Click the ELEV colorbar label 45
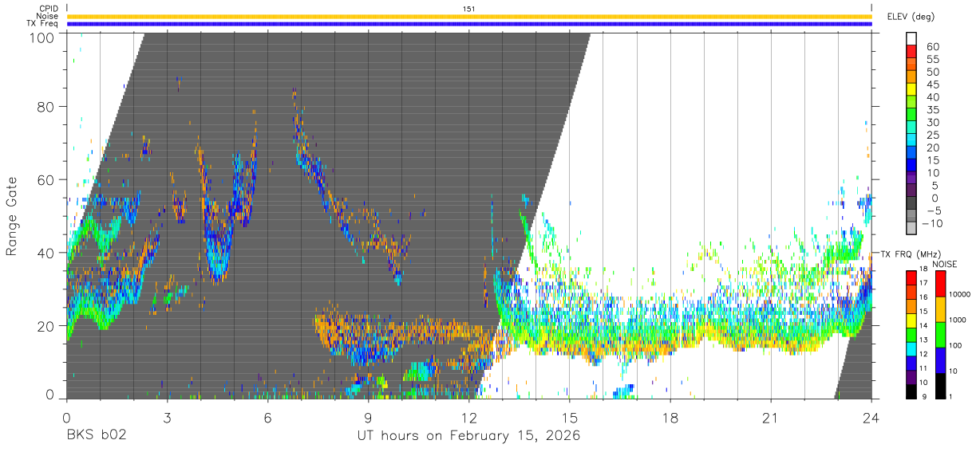The image size is (980, 452). click(x=932, y=85)
